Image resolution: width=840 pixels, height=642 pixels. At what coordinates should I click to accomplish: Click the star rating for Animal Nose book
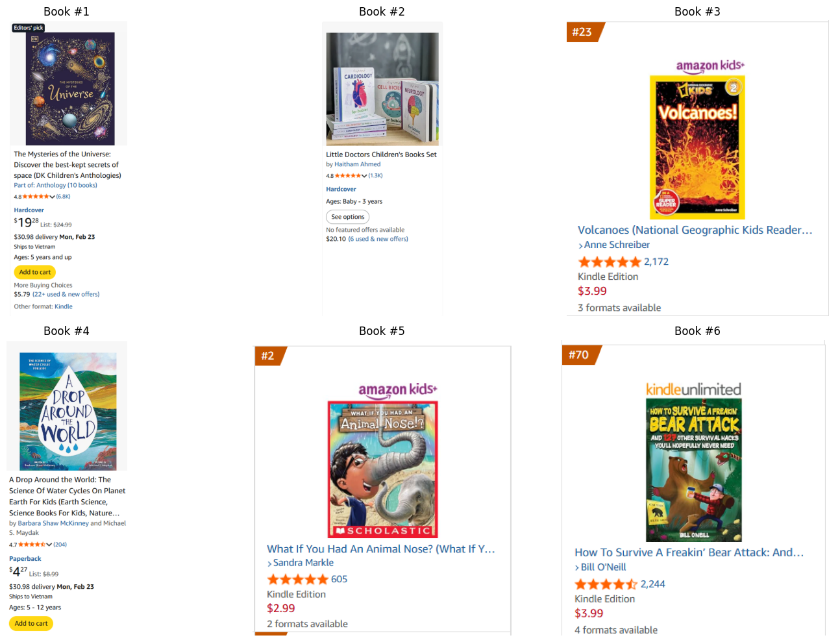pos(297,579)
